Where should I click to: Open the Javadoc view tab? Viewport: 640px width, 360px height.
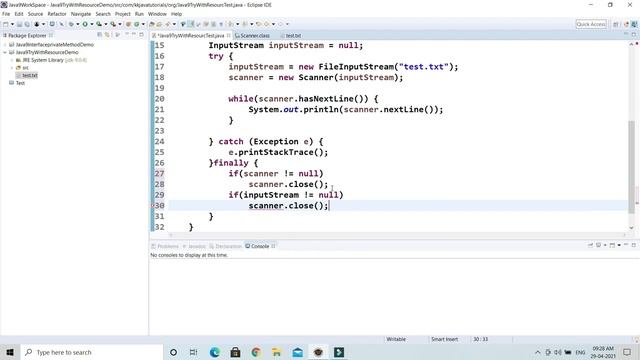194,246
